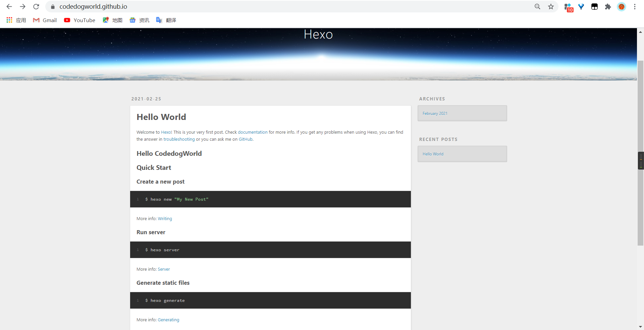Open Hello World under Recent Posts
The width and height of the screenshot is (644, 330).
point(433,154)
